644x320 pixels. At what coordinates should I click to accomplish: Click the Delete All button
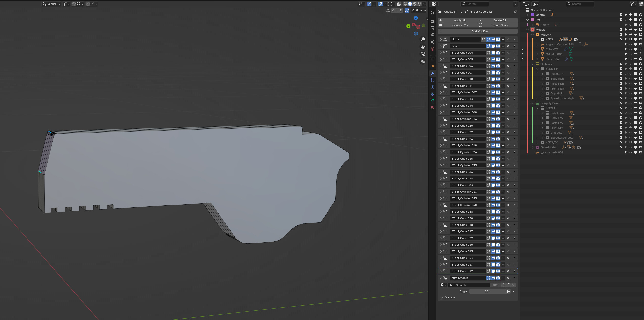click(x=498, y=20)
